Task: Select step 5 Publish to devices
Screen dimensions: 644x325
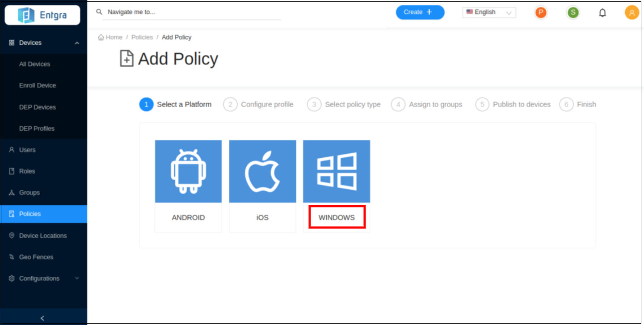Action: point(513,105)
